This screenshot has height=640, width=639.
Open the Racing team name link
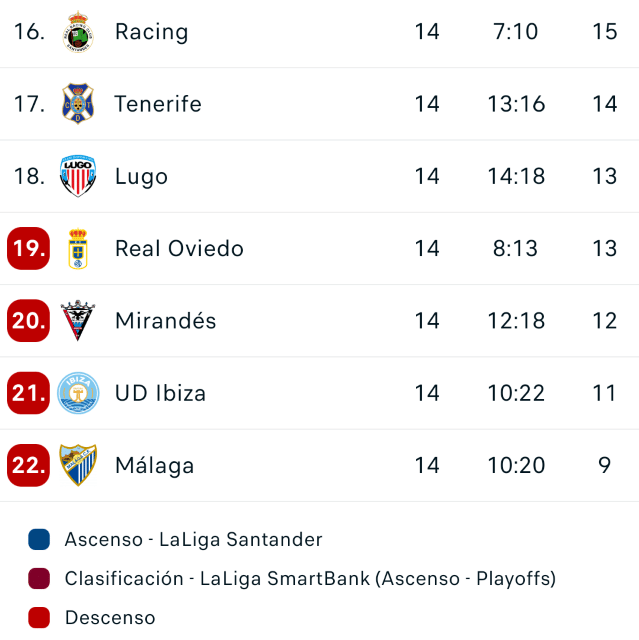coord(151,32)
